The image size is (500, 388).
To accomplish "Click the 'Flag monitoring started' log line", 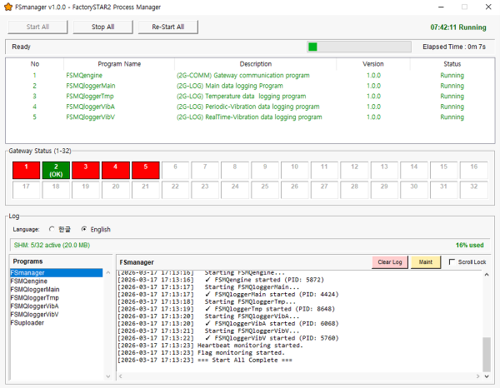I will [201, 353].
